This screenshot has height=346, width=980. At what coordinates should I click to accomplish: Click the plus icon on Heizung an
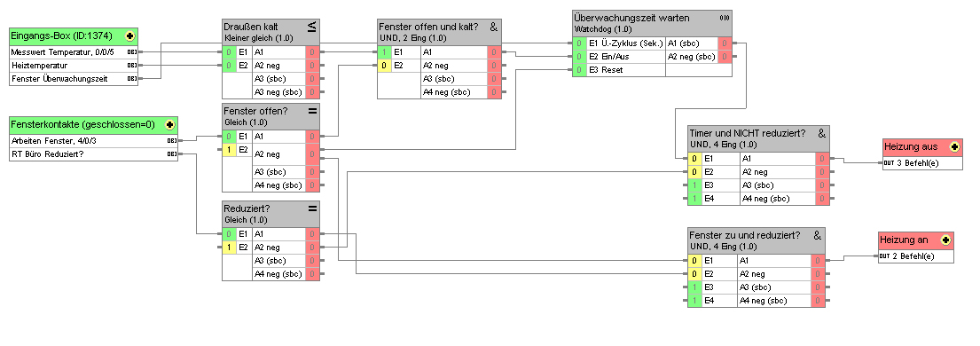[x=945, y=240]
